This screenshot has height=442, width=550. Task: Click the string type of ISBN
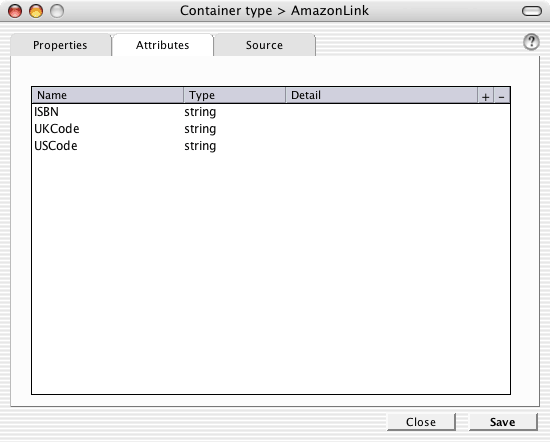200,112
